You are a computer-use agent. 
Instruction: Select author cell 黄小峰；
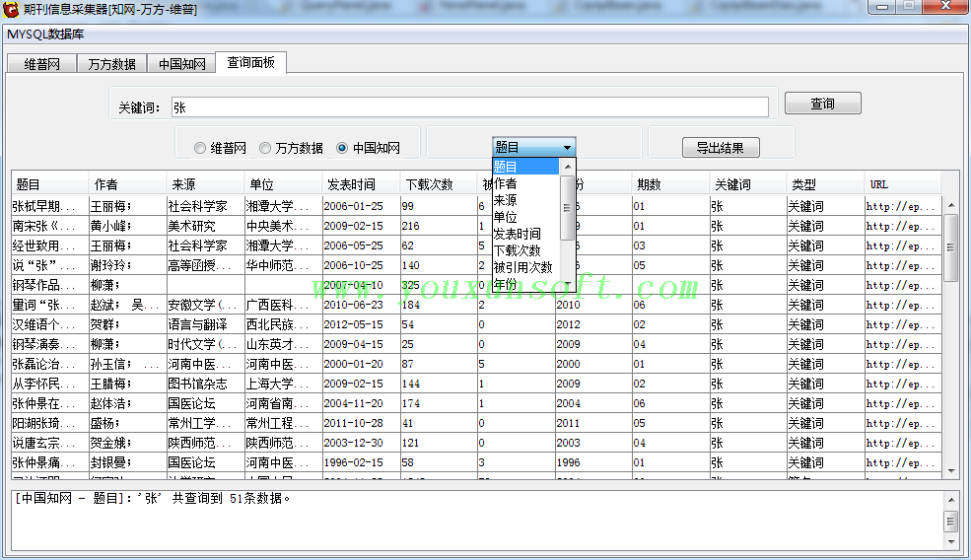point(127,226)
